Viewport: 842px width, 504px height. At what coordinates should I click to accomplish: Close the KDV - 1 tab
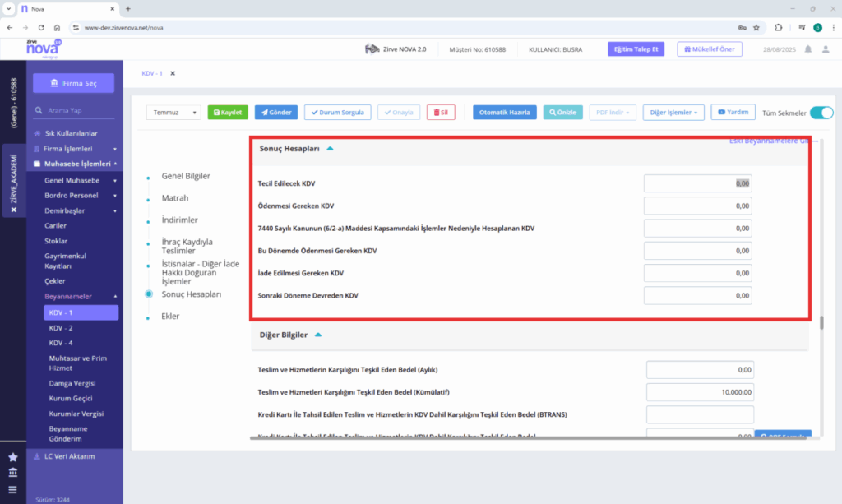[x=173, y=73]
